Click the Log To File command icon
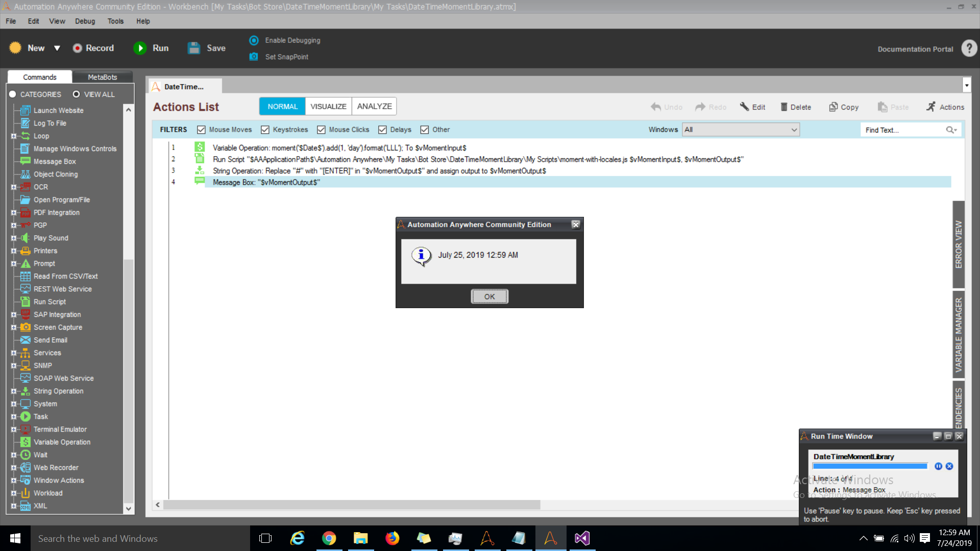 pos(25,123)
